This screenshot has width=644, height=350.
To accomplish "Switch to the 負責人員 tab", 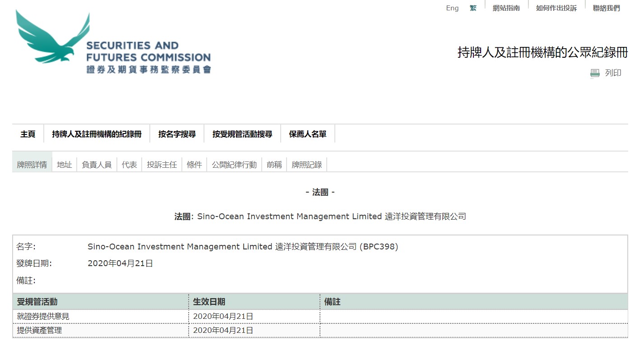I will (x=97, y=165).
